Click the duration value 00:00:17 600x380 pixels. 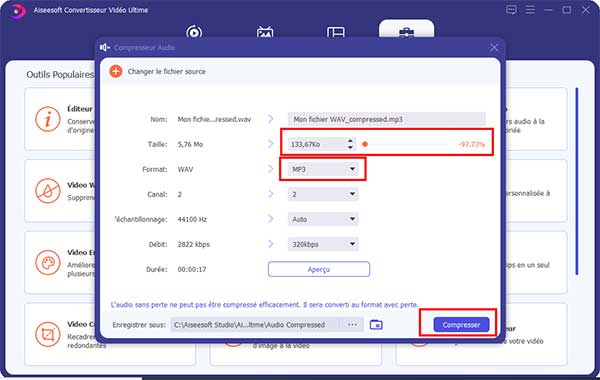coord(192,269)
